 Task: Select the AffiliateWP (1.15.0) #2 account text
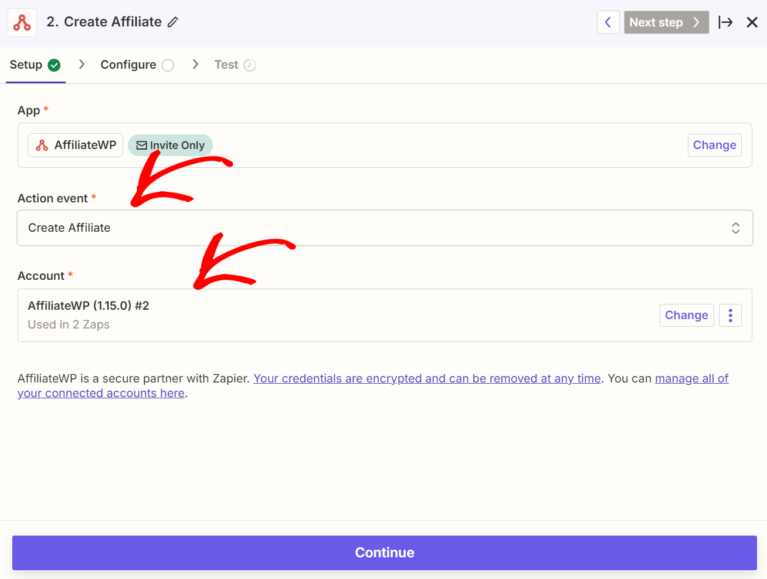[88, 306]
